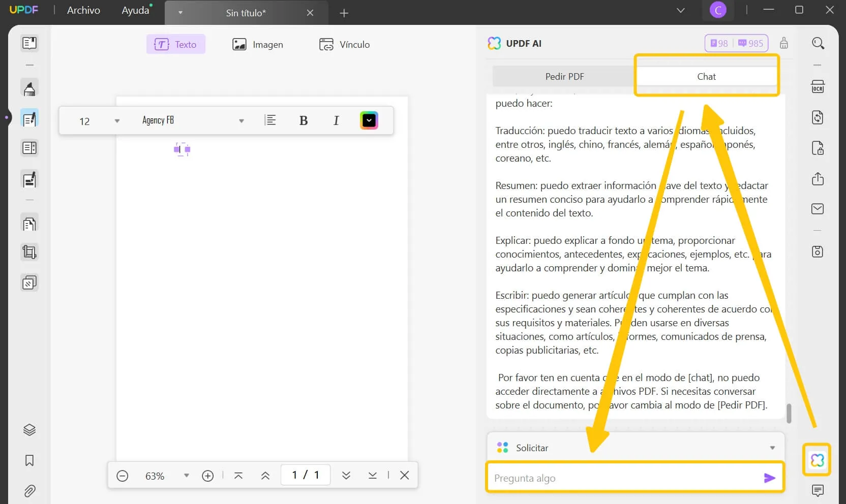Click the chat panel scrollbar thumb

coord(789,413)
